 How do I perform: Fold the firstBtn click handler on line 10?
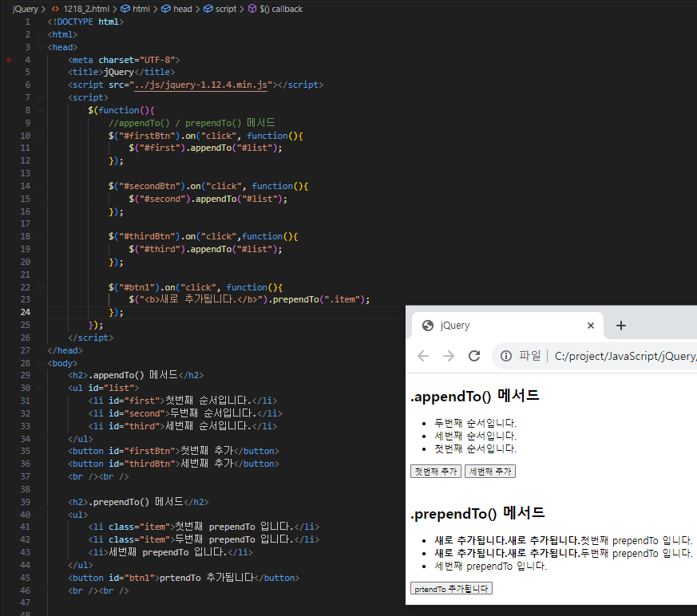click(x=40, y=136)
